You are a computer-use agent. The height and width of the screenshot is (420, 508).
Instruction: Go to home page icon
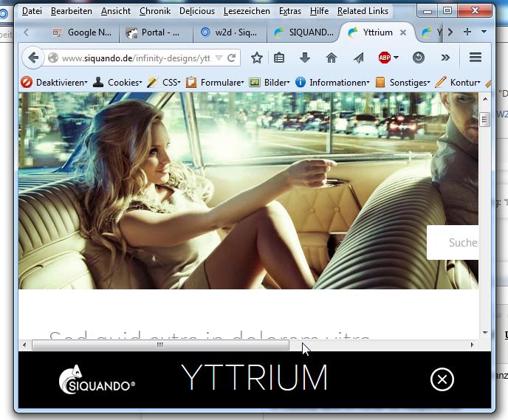click(331, 58)
